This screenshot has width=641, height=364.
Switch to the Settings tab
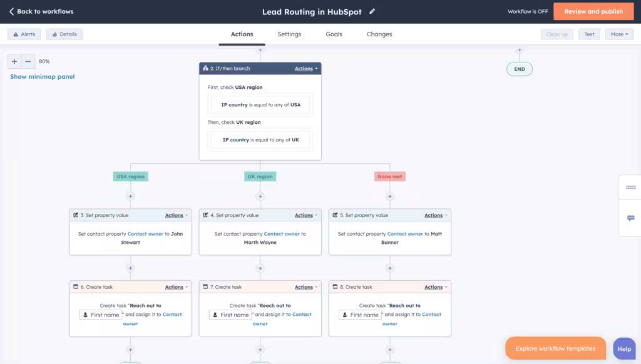pyautogui.click(x=289, y=34)
